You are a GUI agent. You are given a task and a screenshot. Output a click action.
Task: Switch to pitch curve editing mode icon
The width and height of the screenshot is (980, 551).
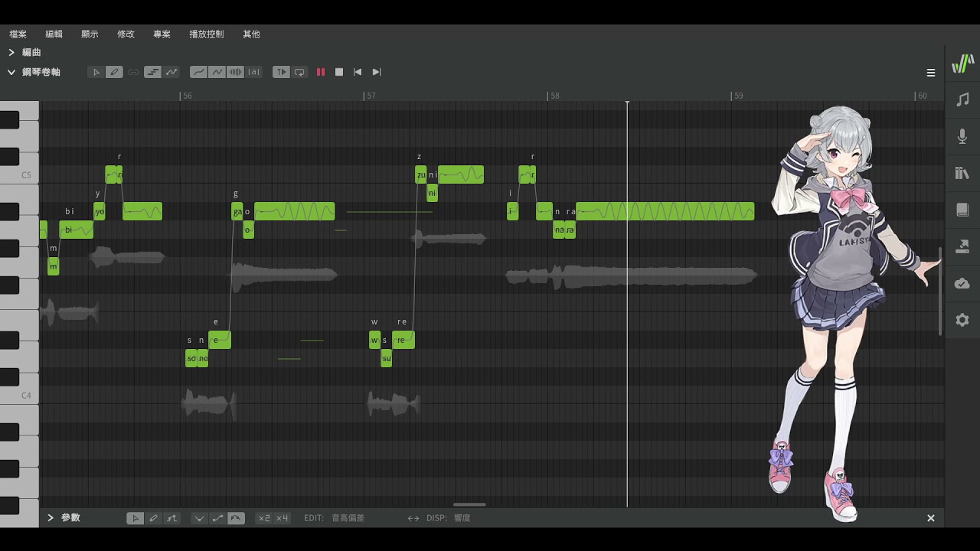point(171,72)
